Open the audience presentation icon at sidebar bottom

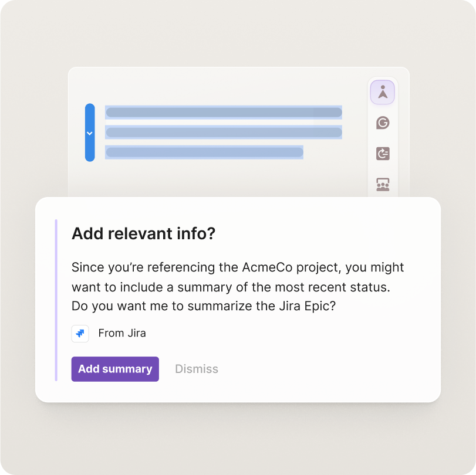click(x=382, y=185)
